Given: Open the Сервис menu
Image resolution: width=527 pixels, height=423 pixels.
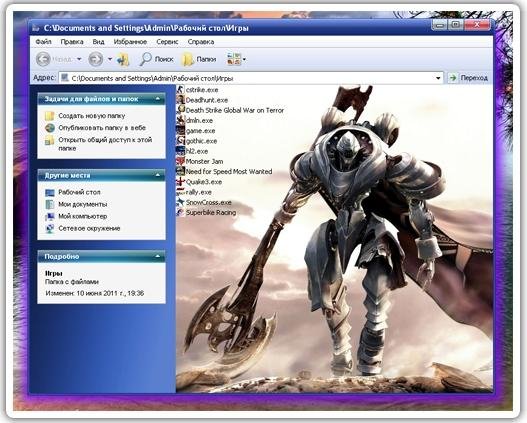Looking at the screenshot, I should click(167, 42).
